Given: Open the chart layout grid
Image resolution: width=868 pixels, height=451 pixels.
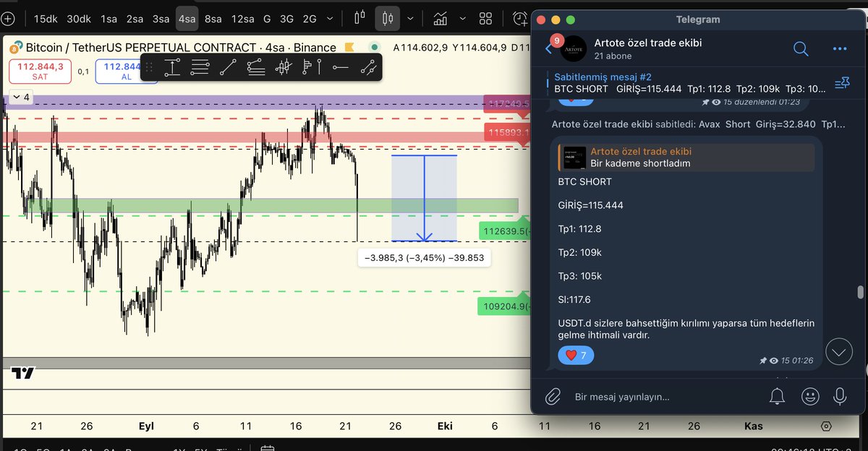Looking at the screenshot, I should point(486,18).
